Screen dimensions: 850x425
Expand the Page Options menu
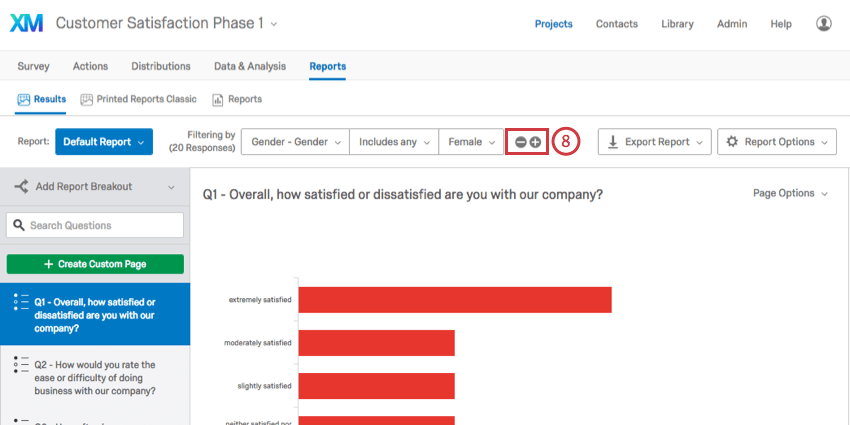pos(790,193)
